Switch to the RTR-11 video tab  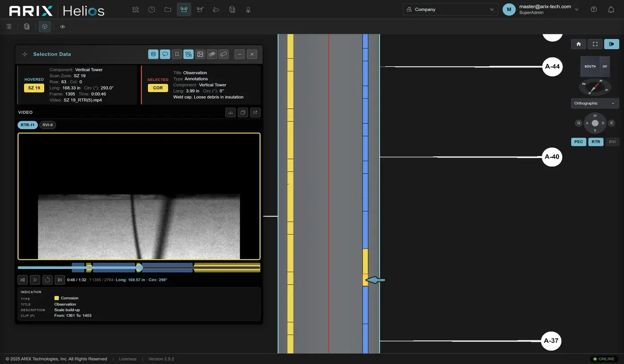[x=28, y=125]
